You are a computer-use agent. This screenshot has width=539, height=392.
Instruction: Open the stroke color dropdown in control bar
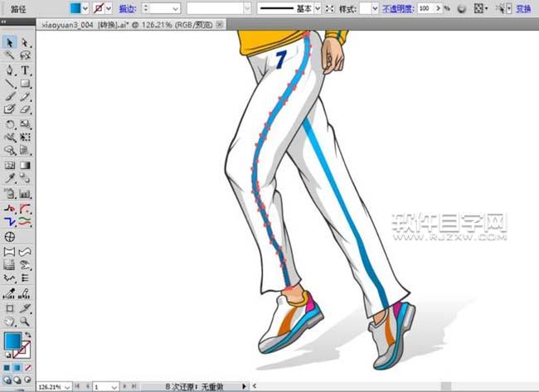(x=111, y=7)
